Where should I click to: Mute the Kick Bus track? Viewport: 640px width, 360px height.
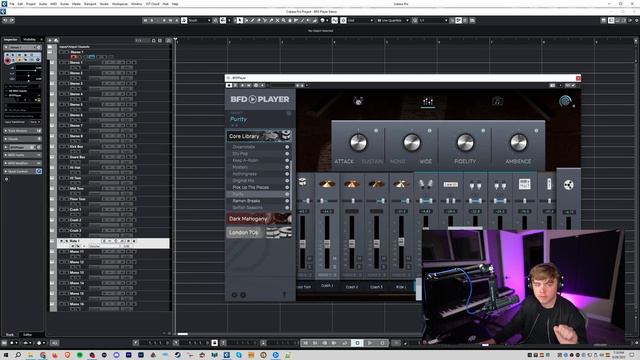61,147
